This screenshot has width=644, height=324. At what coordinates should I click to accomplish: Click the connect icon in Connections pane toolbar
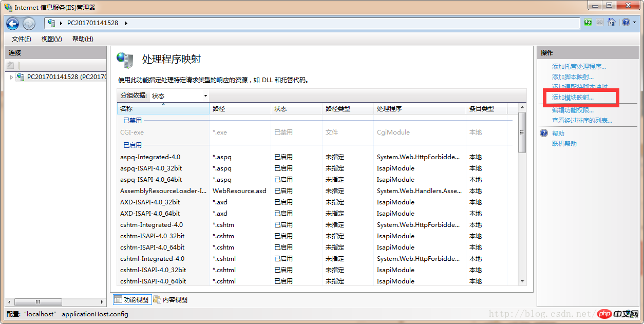coord(10,65)
